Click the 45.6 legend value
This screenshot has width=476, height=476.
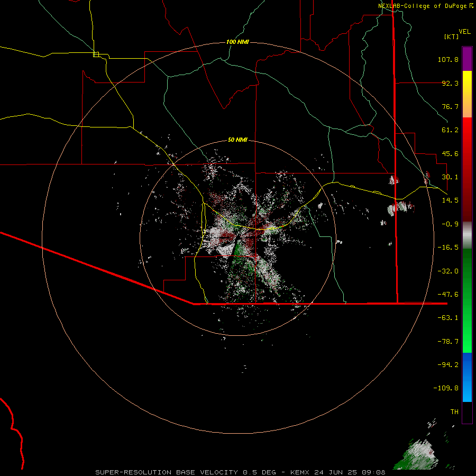(450, 153)
